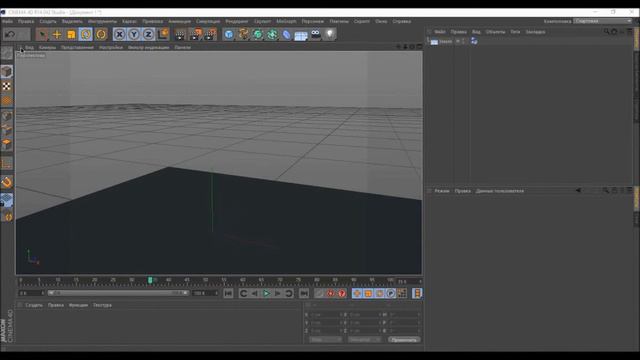This screenshot has width=640, height=360.
Task: Toggle Y axis lock
Action: (x=133, y=34)
